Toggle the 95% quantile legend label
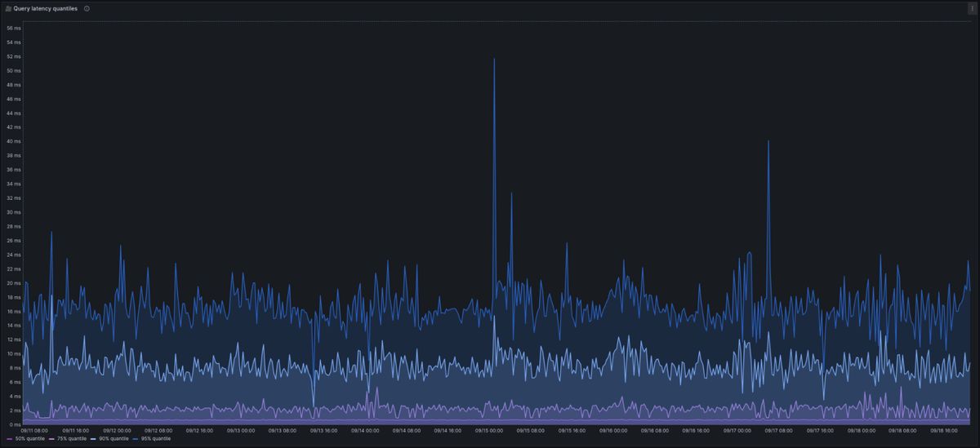980x448 pixels. point(156,439)
